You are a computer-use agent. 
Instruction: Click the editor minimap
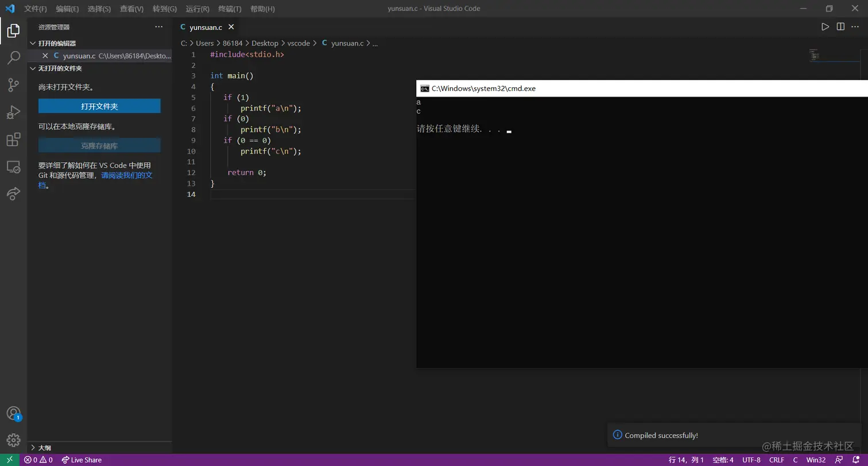coord(813,55)
